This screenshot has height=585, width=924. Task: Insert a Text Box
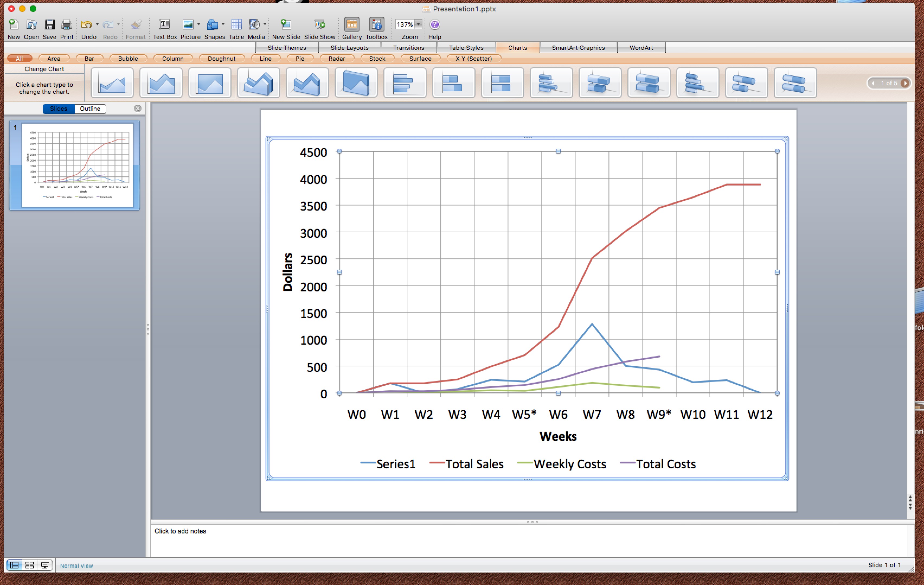165,25
